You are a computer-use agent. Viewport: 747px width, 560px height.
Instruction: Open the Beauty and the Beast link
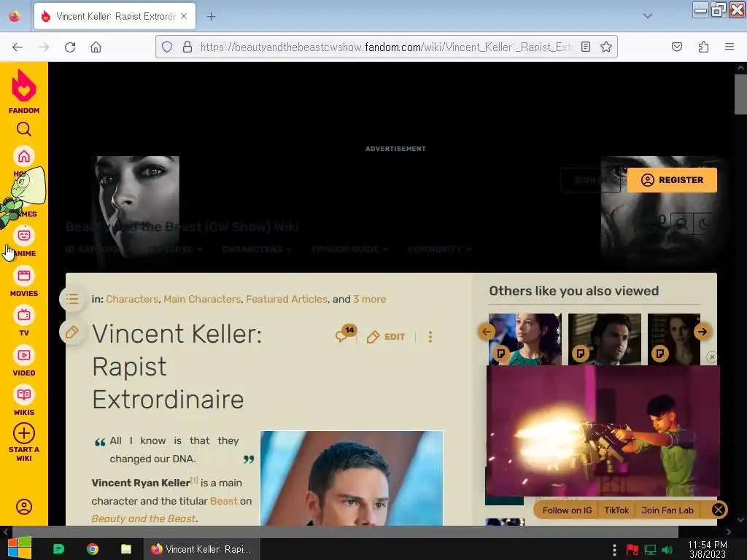[x=144, y=518]
